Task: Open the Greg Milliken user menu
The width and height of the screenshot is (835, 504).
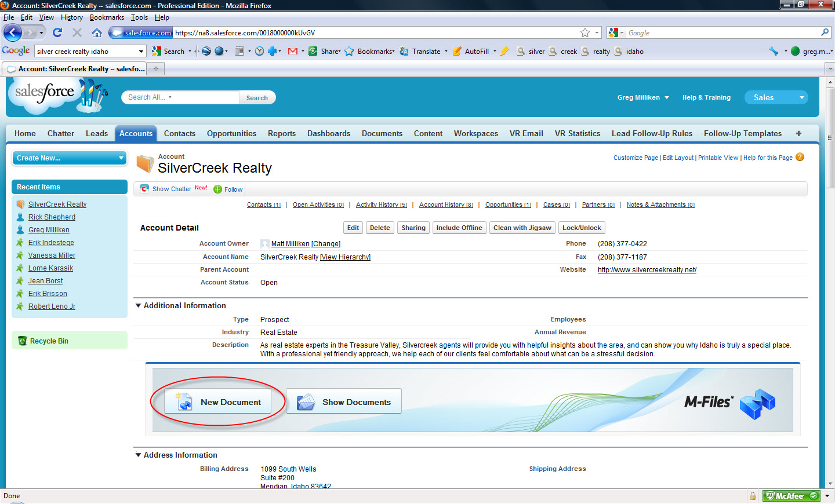Action: pos(643,97)
